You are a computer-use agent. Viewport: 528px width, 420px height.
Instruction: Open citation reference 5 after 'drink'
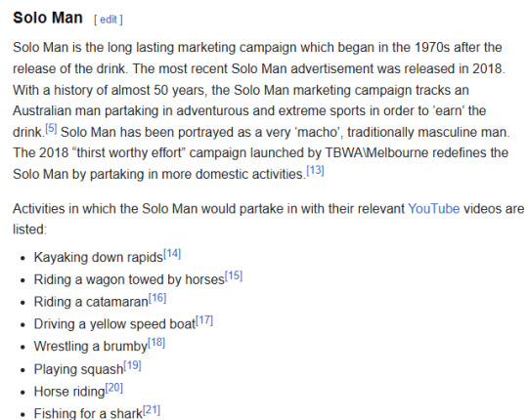tap(51, 129)
